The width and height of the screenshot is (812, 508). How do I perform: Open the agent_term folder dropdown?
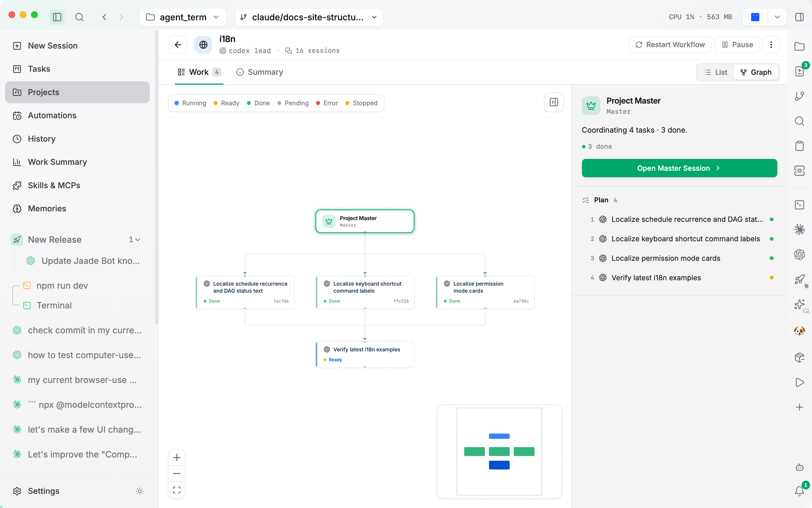pos(183,17)
